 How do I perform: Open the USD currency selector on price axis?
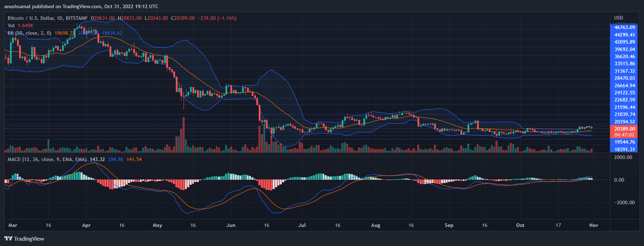[618, 18]
